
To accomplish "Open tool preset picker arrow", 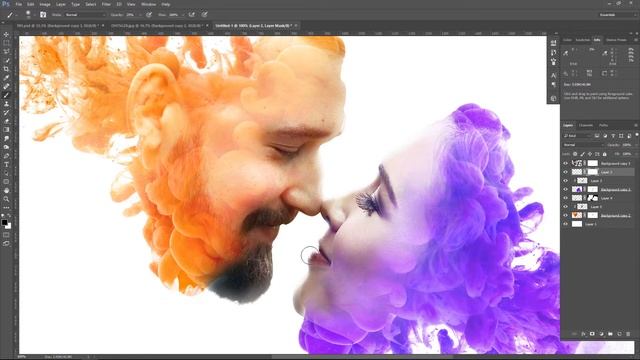I will click(17, 15).
